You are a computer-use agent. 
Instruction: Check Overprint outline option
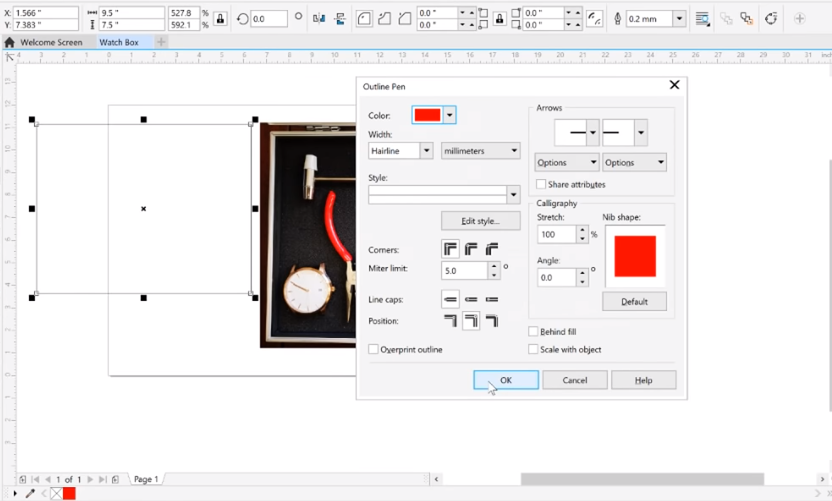pyautogui.click(x=373, y=349)
